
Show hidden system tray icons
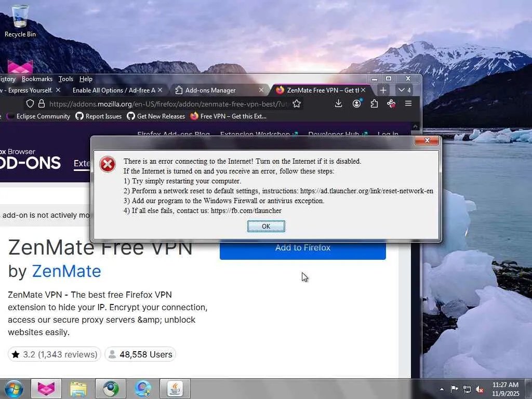[442, 389]
